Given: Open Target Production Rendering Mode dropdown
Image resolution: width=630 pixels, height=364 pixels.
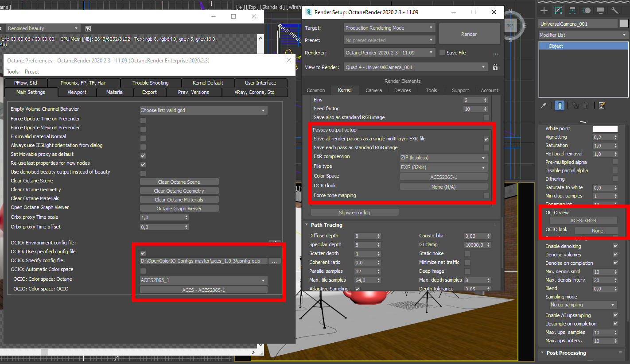Looking at the screenshot, I should click(x=389, y=28).
